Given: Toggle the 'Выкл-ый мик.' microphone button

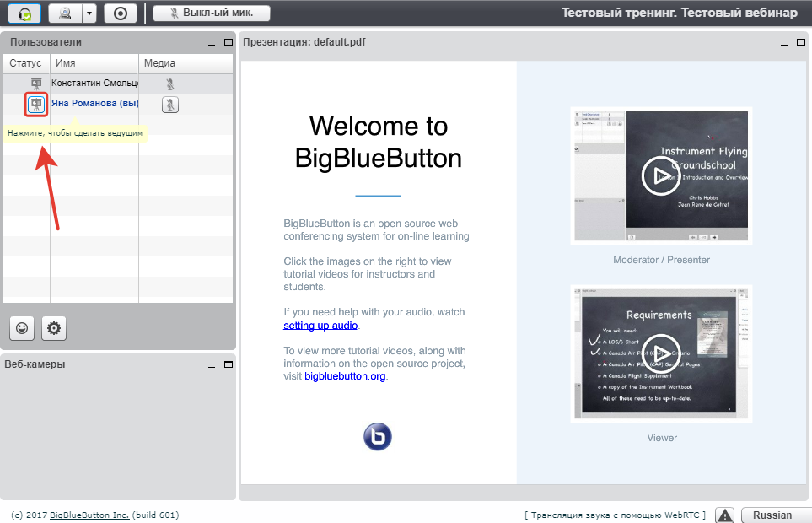Looking at the screenshot, I should click(212, 13).
